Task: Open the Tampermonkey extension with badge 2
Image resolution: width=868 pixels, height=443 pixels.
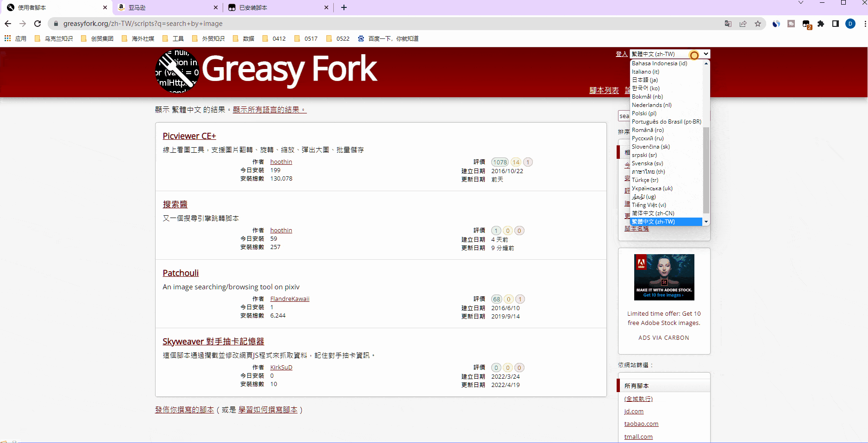Action: pos(806,24)
